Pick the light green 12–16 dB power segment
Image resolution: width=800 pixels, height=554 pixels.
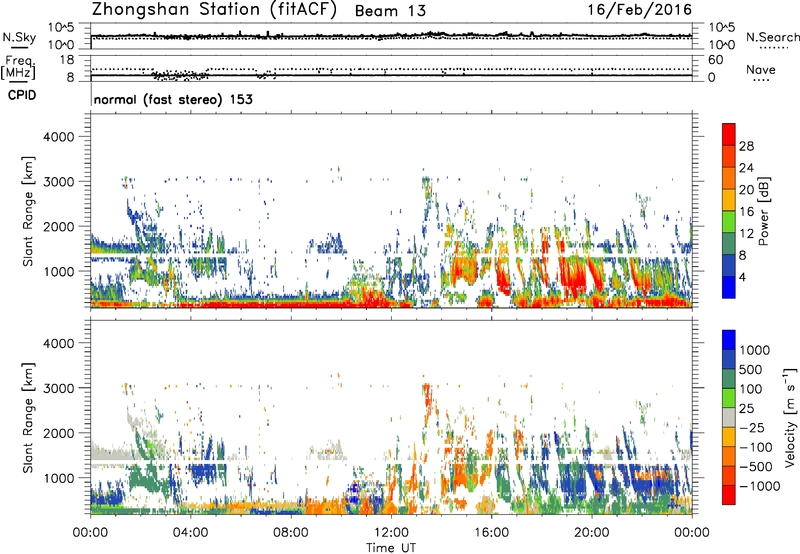point(729,222)
